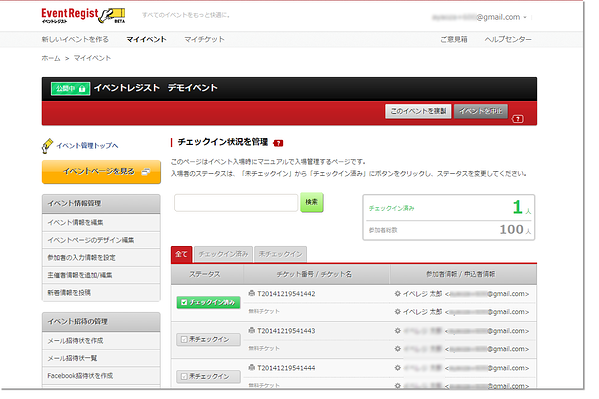The image size is (599, 399).
Task: Click チェックイン済み count label in summary box
Action: pos(391,208)
